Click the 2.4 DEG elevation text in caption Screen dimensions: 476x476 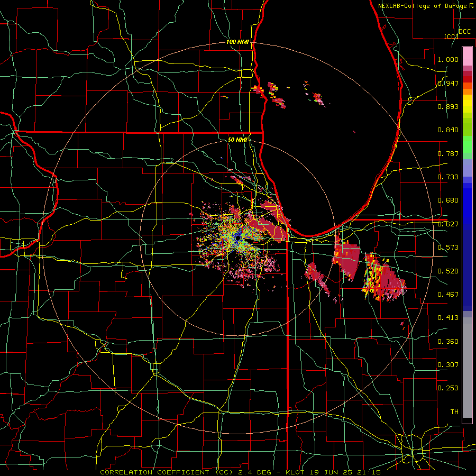pos(254,472)
